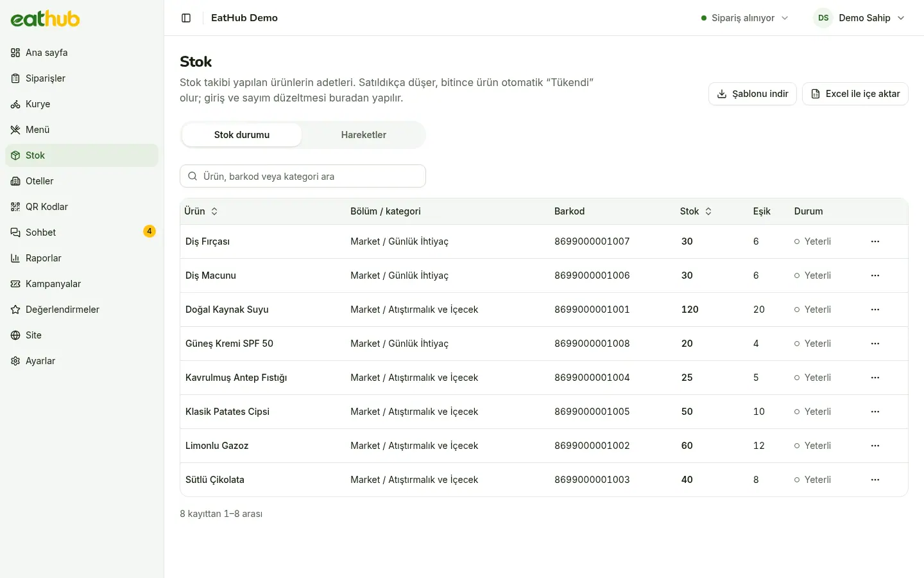This screenshot has height=578, width=924.
Task: Open actions menu for Kavrulmuş Antep Fıstığı
Action: click(x=875, y=378)
